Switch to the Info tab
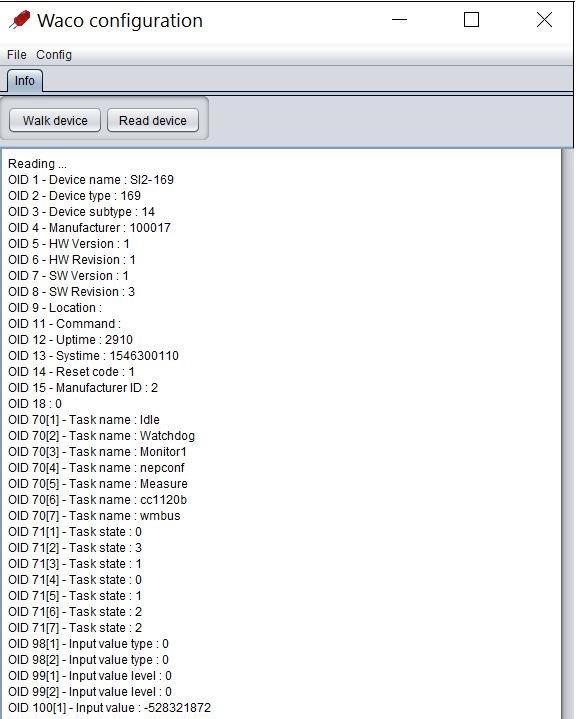 [x=25, y=81]
